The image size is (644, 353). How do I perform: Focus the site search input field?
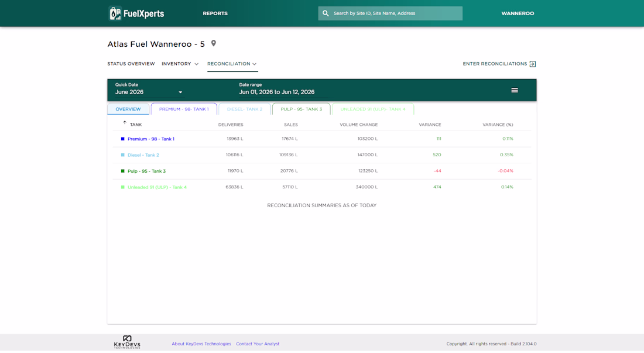[390, 13]
